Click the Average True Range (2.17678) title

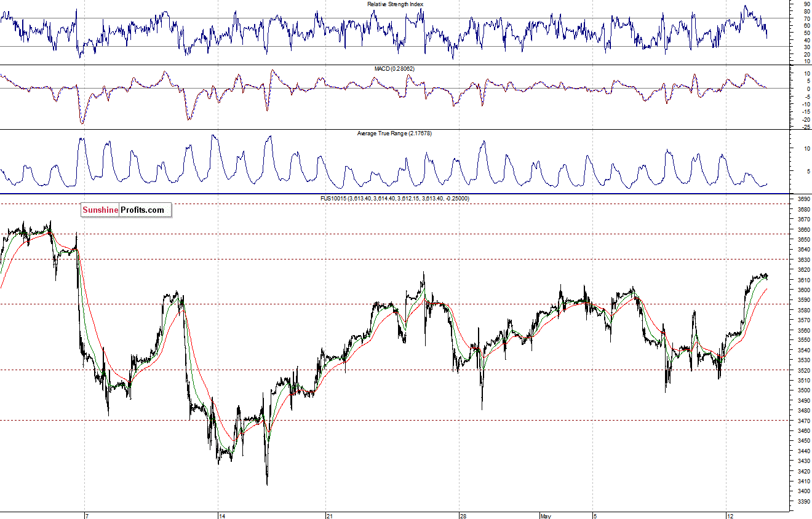395,133
